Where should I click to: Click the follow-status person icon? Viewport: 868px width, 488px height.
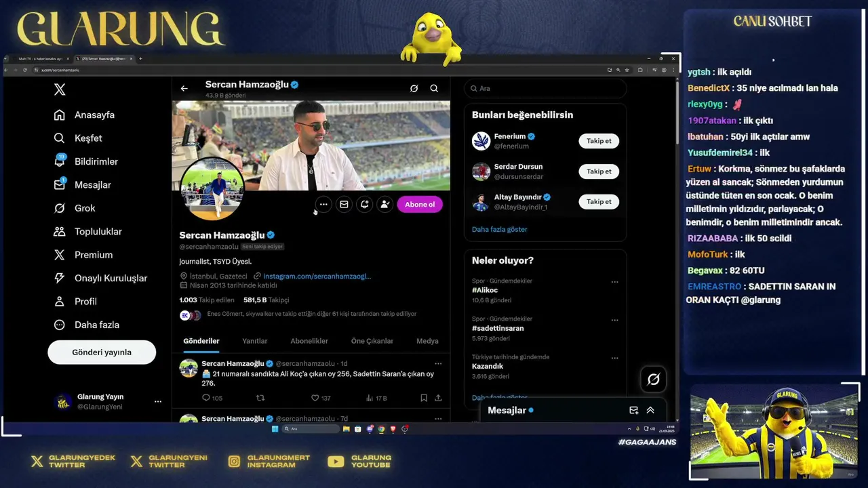click(x=384, y=204)
